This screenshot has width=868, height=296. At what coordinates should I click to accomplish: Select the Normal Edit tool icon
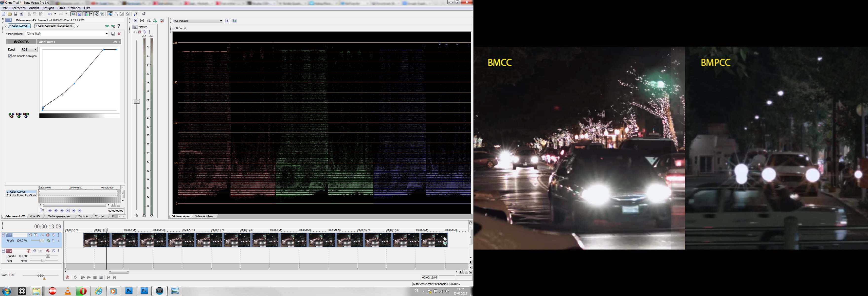(110, 14)
